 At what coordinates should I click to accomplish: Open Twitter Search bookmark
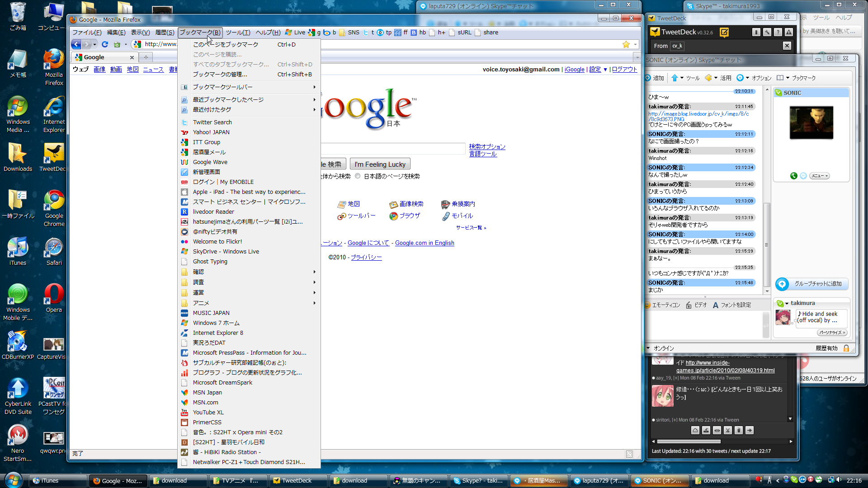249,122
